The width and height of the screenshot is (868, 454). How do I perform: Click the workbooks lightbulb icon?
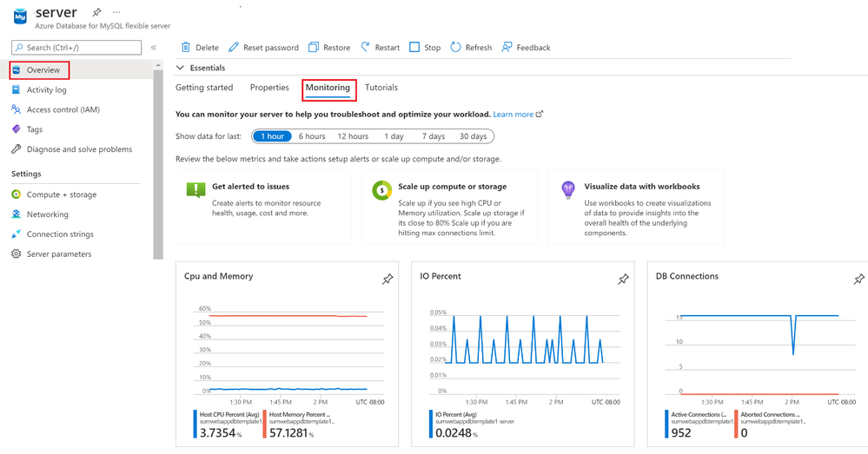tap(568, 190)
